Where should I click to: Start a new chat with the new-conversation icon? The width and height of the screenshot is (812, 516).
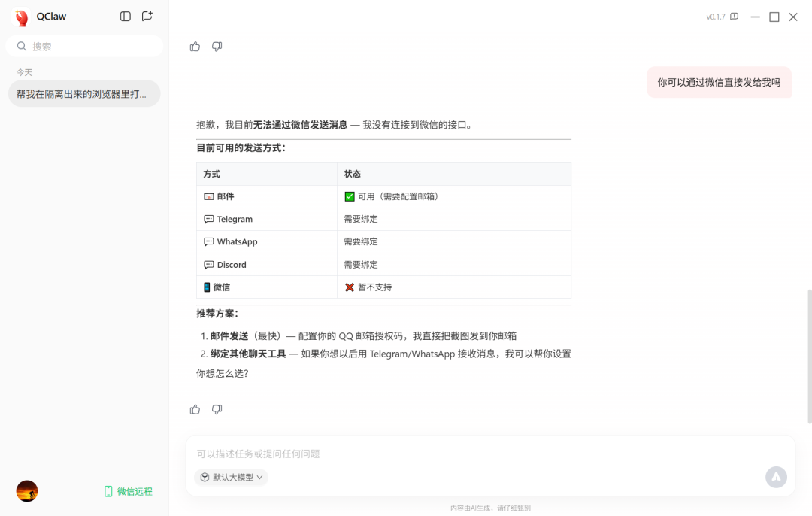tap(147, 16)
